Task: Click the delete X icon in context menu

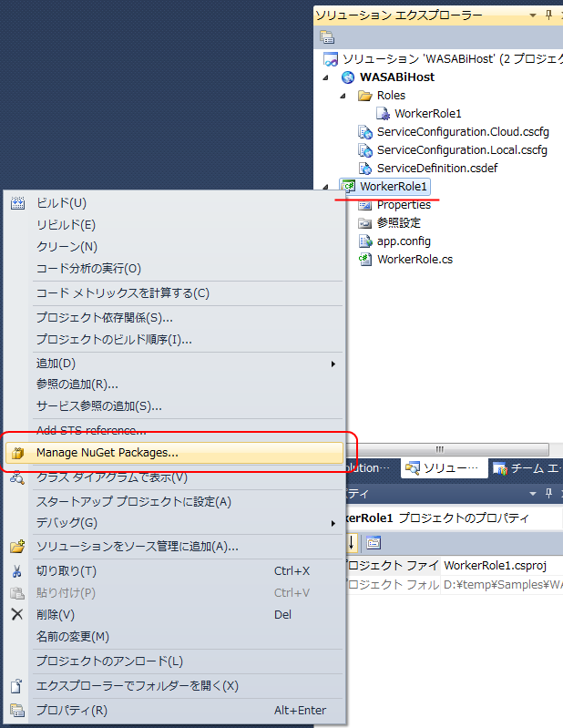Action: (x=17, y=615)
